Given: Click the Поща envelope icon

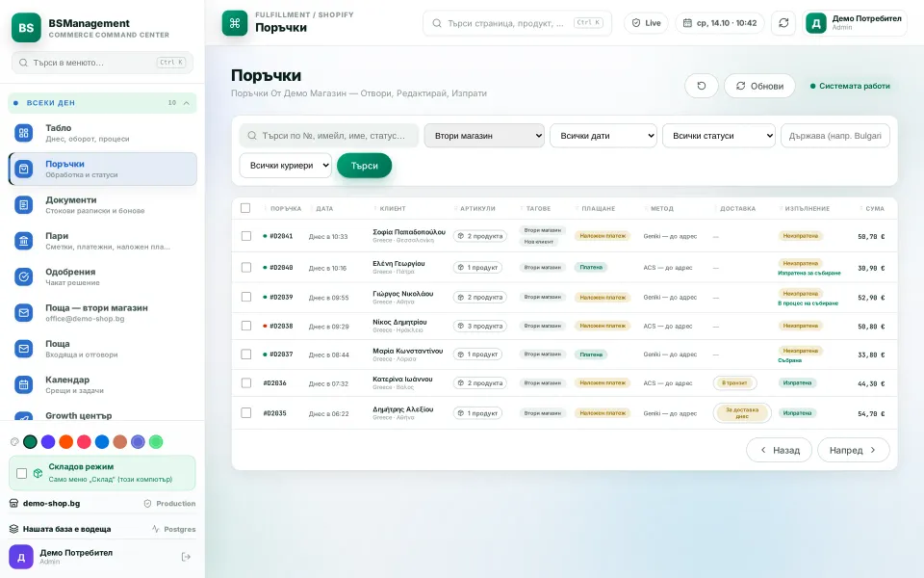Looking at the screenshot, I should (23, 349).
